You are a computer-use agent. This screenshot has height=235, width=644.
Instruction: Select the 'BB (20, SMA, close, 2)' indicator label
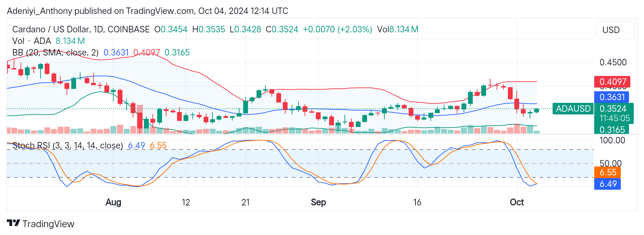click(x=55, y=52)
